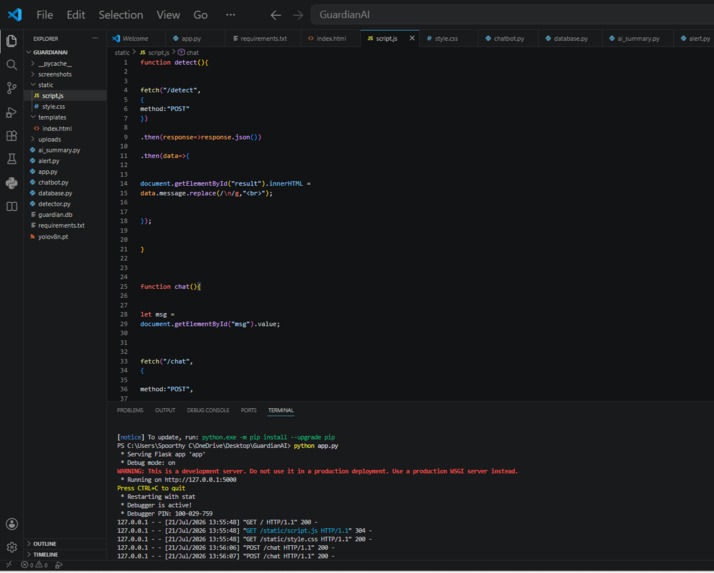
Task: Open the File menu
Action: (45, 15)
